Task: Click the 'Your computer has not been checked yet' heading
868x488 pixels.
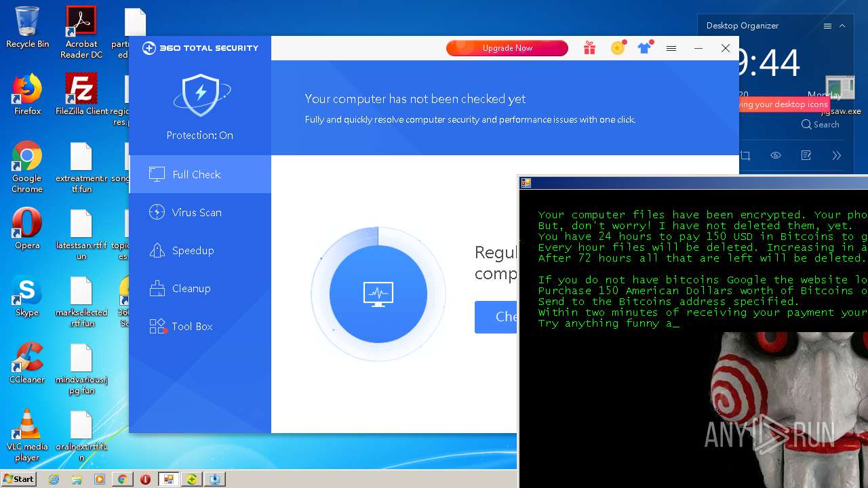Action: [x=415, y=99]
